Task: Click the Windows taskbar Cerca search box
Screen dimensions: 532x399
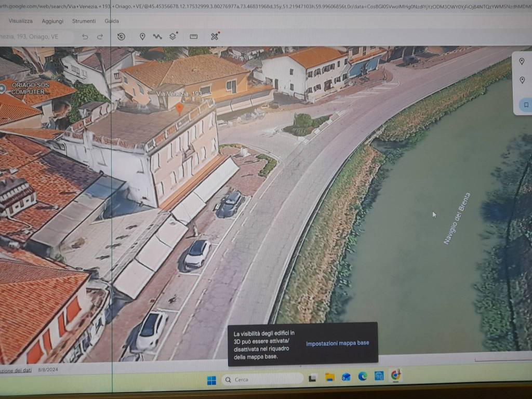Action: click(262, 380)
